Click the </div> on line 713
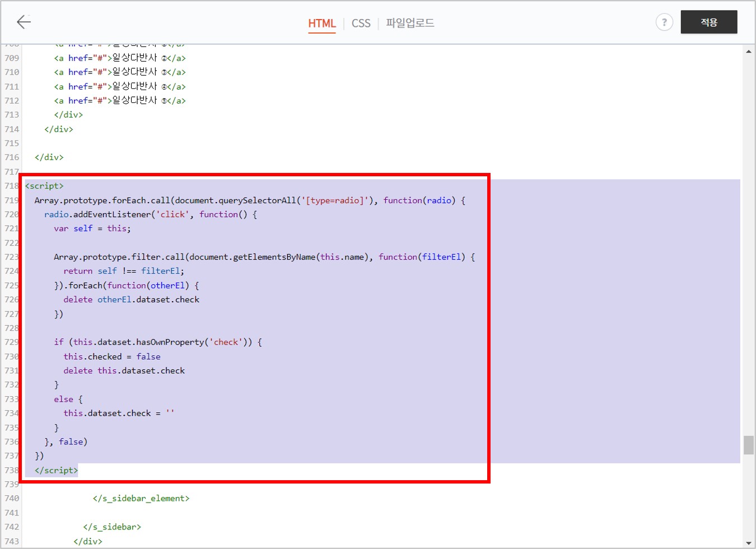 point(68,114)
